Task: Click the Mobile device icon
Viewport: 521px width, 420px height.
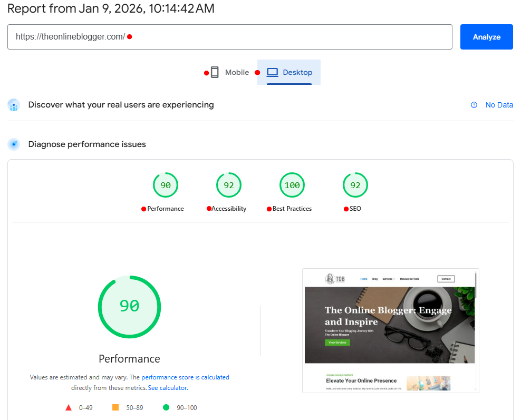Action: (214, 72)
